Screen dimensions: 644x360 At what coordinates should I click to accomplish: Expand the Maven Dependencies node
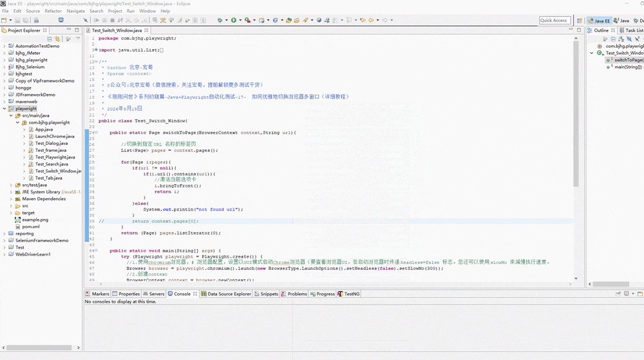[x=11, y=199]
